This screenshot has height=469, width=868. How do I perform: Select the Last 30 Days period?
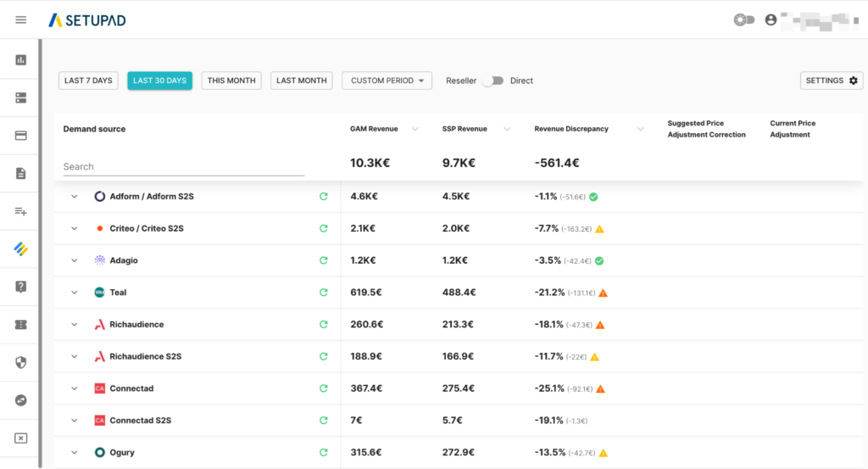click(x=159, y=81)
